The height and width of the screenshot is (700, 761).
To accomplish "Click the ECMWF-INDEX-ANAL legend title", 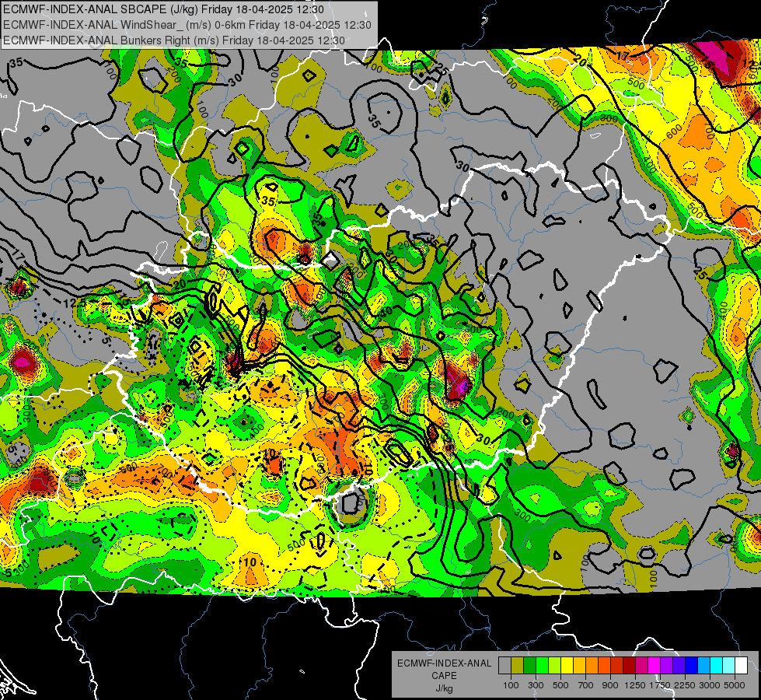I will point(444,663).
